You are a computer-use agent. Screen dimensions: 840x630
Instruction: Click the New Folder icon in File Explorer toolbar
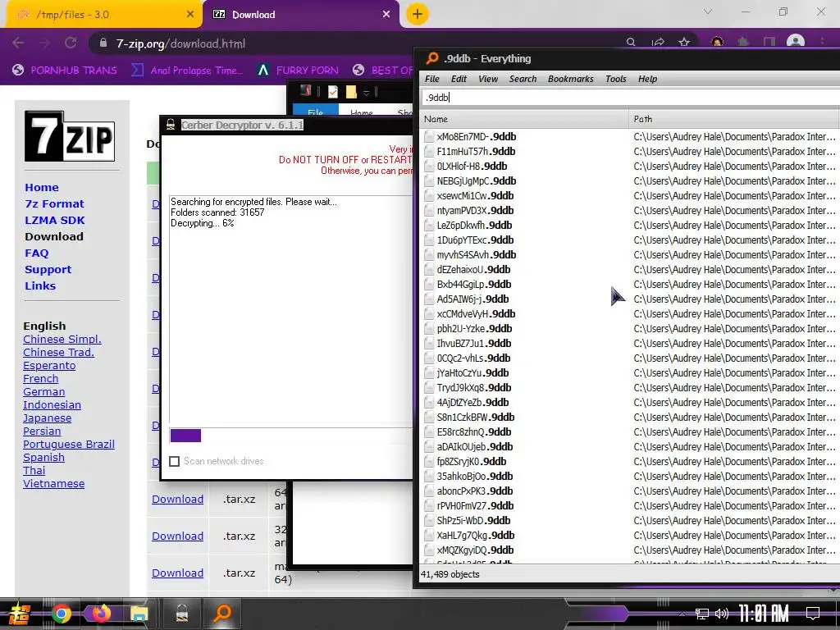click(x=351, y=92)
